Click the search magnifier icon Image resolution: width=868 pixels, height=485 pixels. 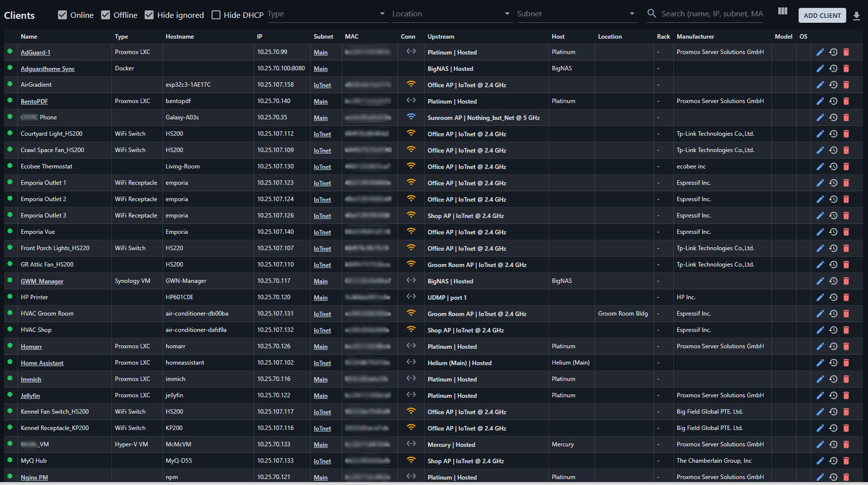651,14
